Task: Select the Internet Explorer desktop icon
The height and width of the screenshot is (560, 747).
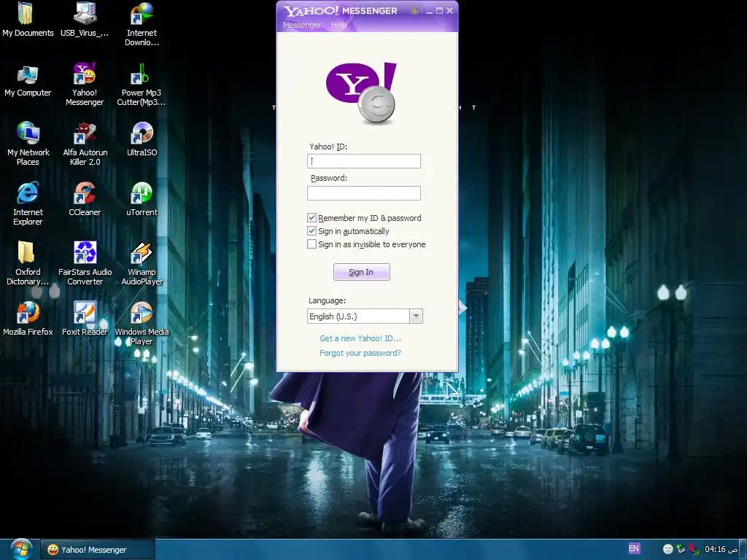Action: 28,204
